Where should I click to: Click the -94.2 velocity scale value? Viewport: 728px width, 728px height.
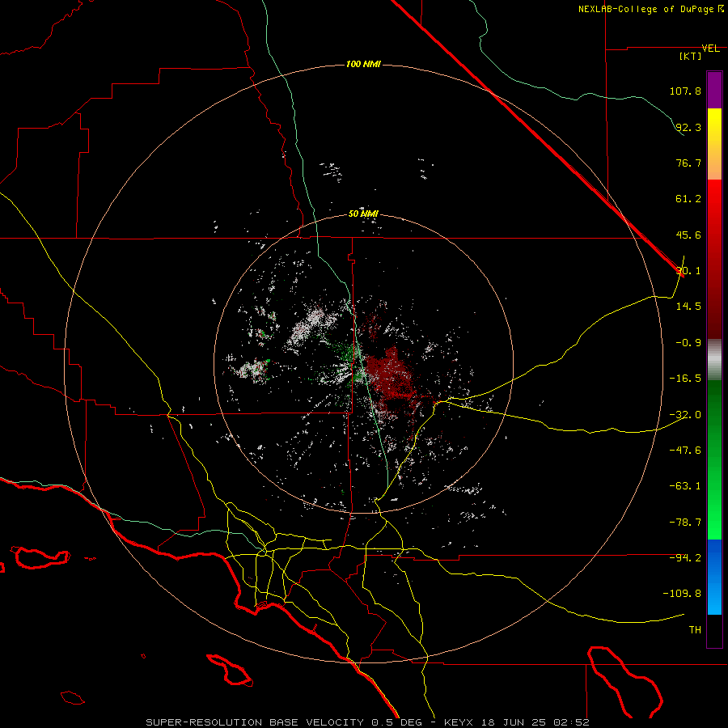click(685, 558)
